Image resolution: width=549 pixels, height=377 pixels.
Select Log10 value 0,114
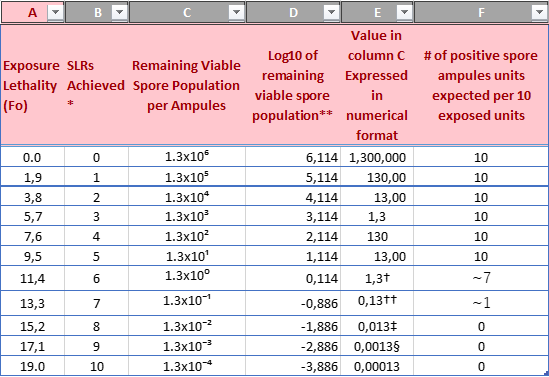[293, 279]
